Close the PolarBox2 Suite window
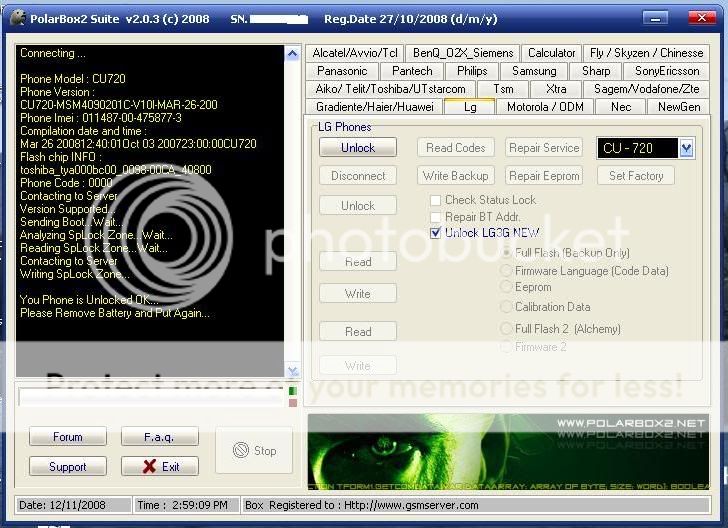Viewport: 728px width, 528px height. tap(702, 19)
